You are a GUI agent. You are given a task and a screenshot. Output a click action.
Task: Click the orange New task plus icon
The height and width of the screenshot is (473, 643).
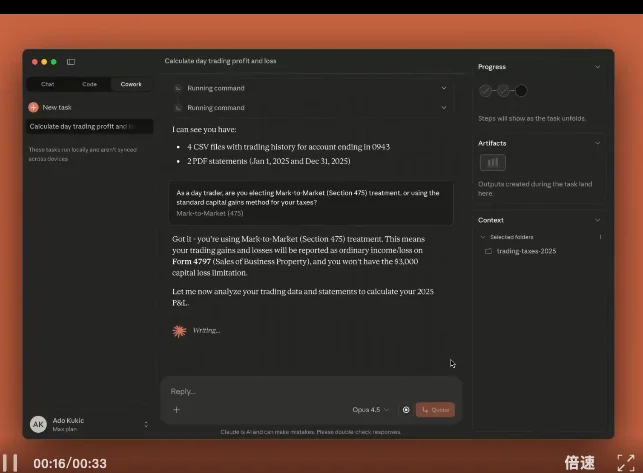(x=33, y=107)
